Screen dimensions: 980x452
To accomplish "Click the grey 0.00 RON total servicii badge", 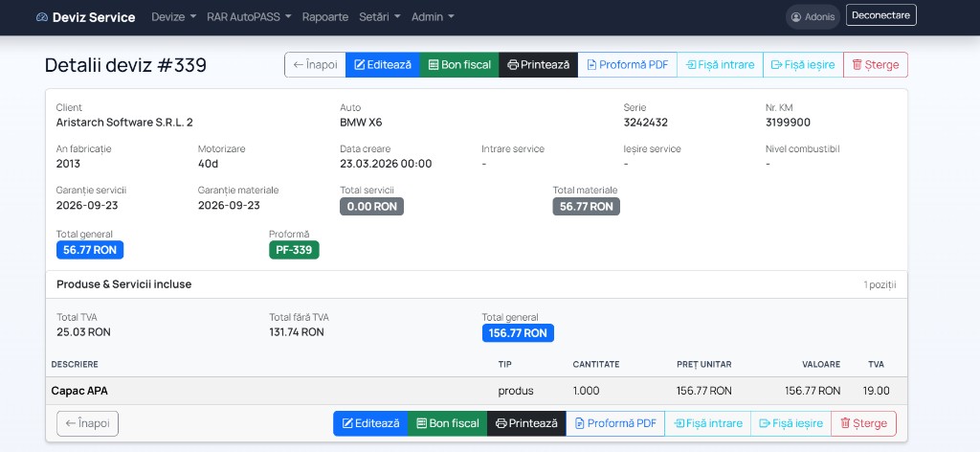I will [372, 206].
